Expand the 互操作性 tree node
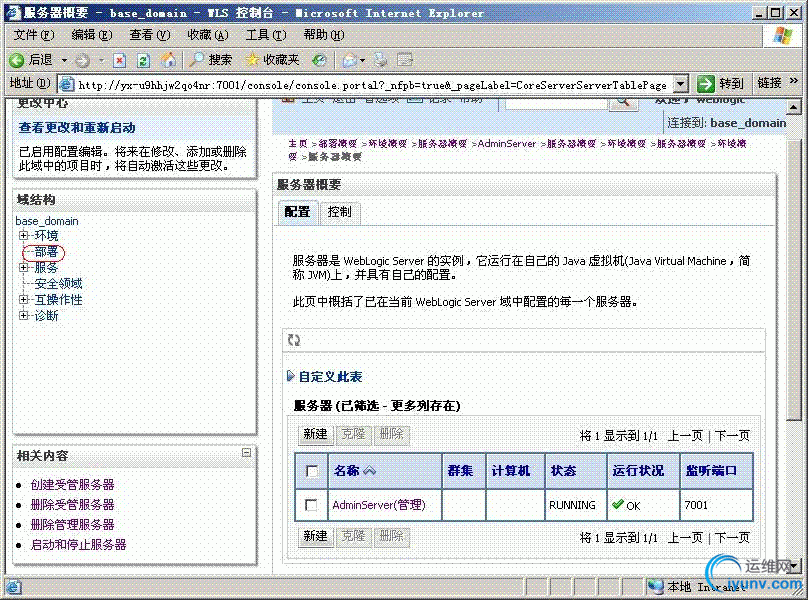Viewport: 808px width, 600px height. pyautogui.click(x=23, y=299)
